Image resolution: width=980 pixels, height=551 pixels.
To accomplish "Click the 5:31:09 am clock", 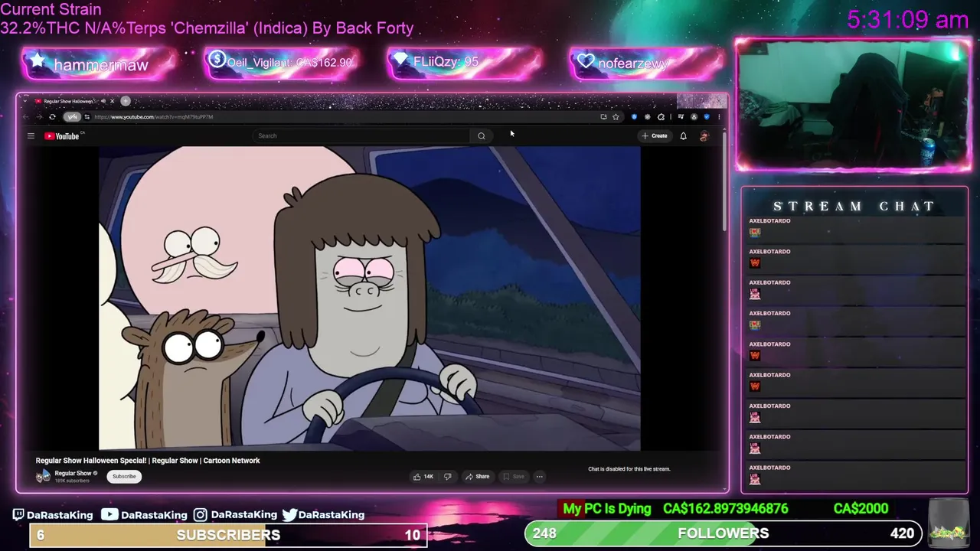I will pos(908,20).
